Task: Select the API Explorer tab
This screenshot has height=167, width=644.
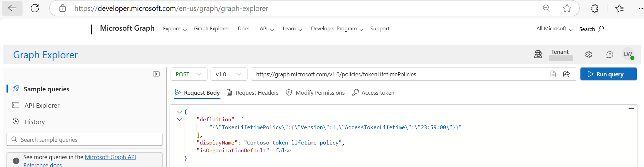Action: point(42,105)
